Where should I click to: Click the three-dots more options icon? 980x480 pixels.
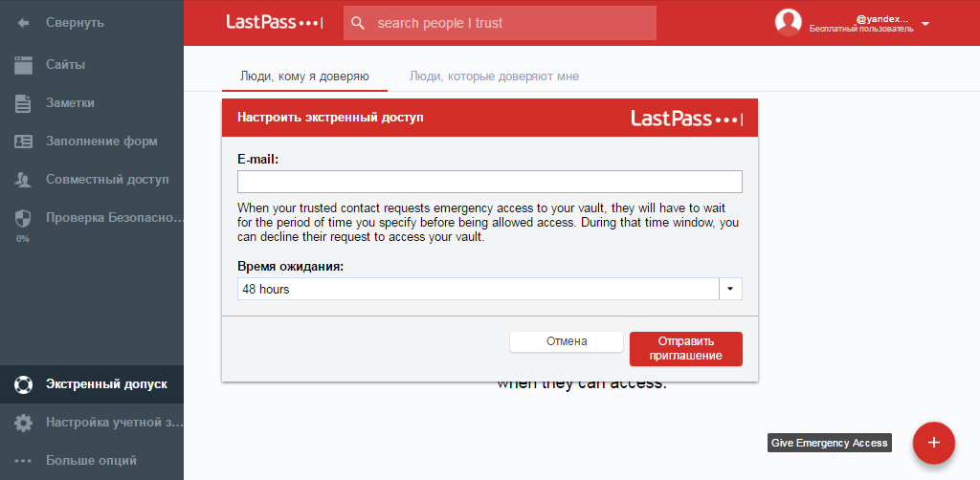tap(23, 461)
